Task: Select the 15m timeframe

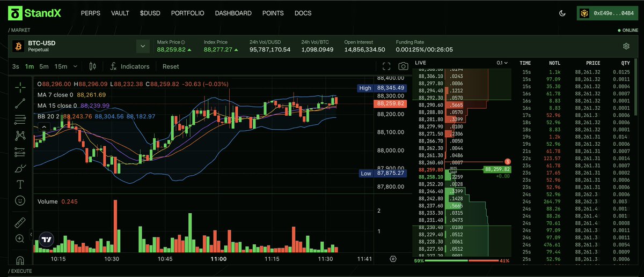Action: (x=61, y=66)
